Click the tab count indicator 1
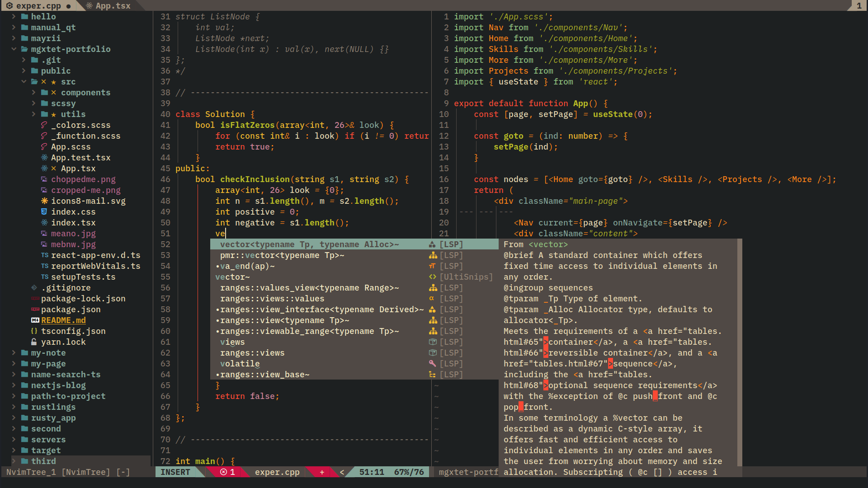The height and width of the screenshot is (488, 868). click(859, 5)
